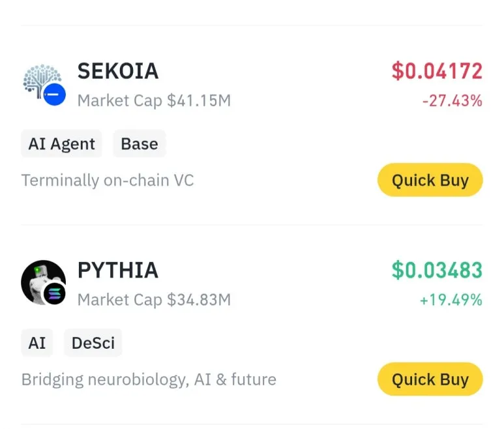
Task: Open the PYTHIA token name
Action: [x=118, y=270]
